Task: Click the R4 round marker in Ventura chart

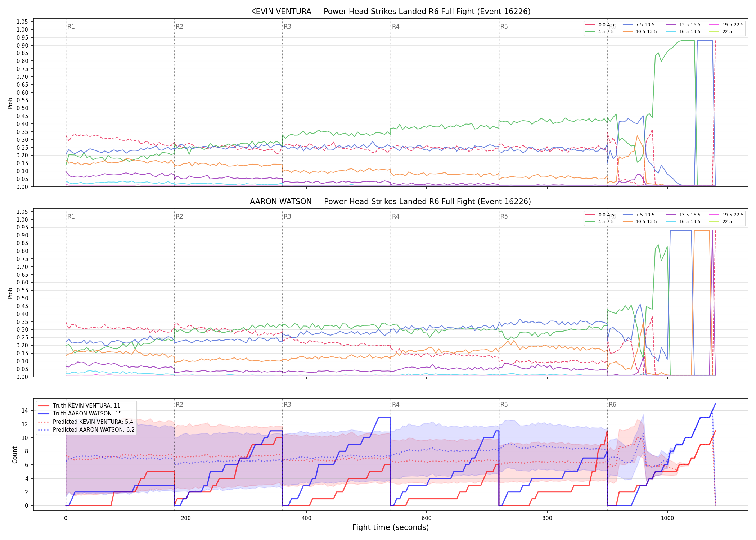Action: point(396,27)
